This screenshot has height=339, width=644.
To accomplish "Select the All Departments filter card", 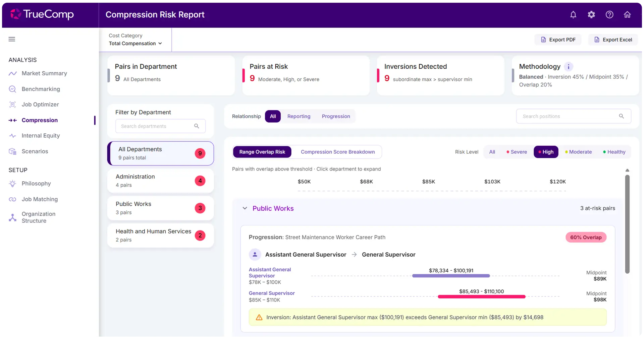I will point(161,153).
